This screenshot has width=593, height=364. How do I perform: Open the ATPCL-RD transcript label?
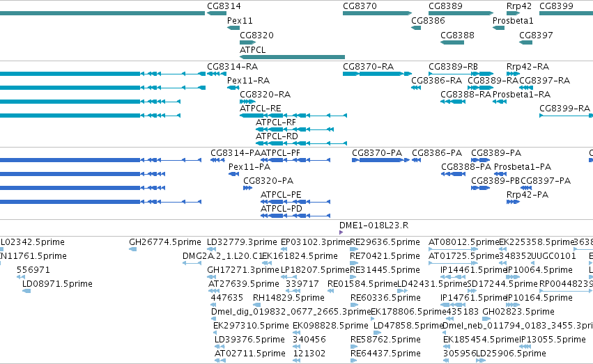pyautogui.click(x=277, y=136)
